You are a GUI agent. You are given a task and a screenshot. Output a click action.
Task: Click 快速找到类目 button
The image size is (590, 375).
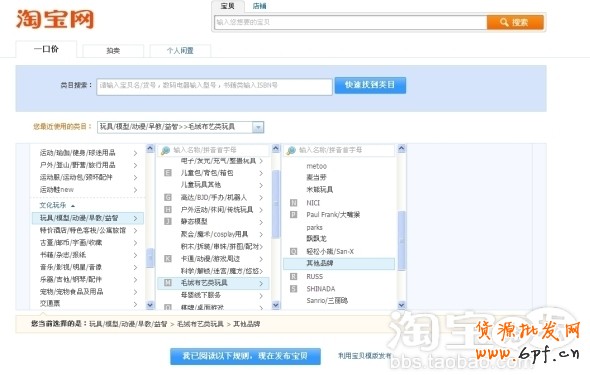tap(370, 85)
